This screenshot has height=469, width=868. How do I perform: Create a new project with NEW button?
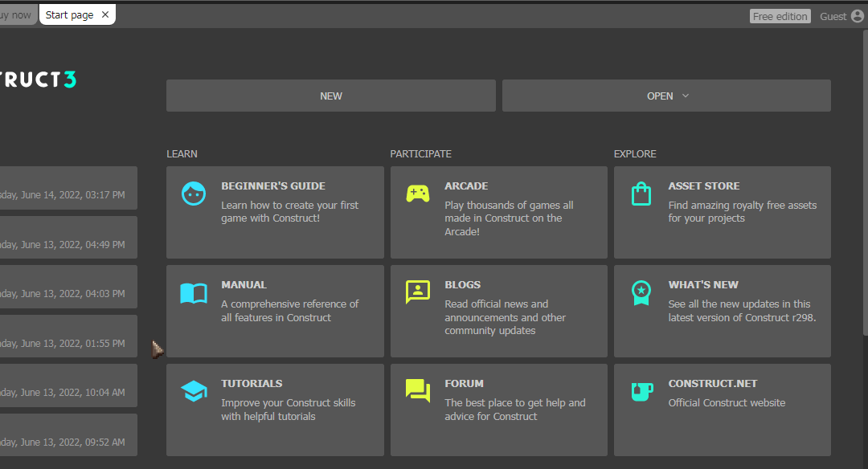click(331, 96)
